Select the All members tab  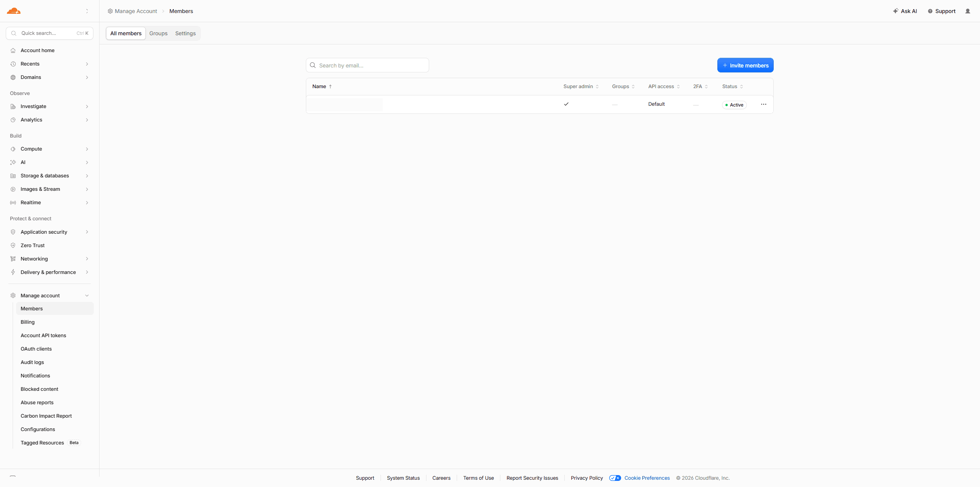126,33
